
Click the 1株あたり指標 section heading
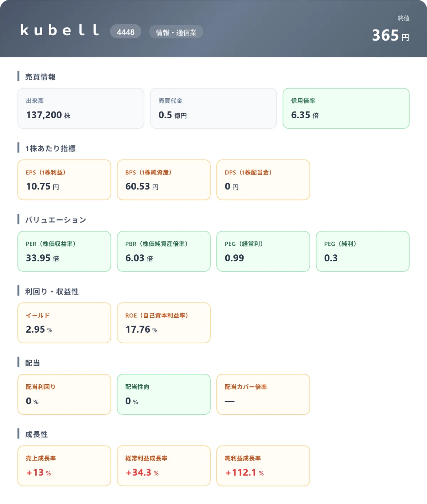coord(50,148)
